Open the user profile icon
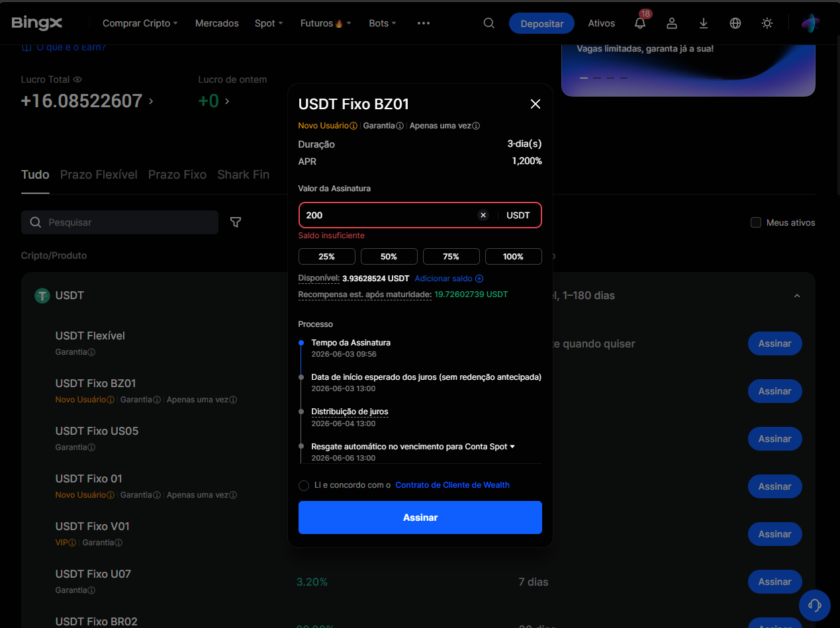840x628 pixels. pyautogui.click(x=672, y=23)
